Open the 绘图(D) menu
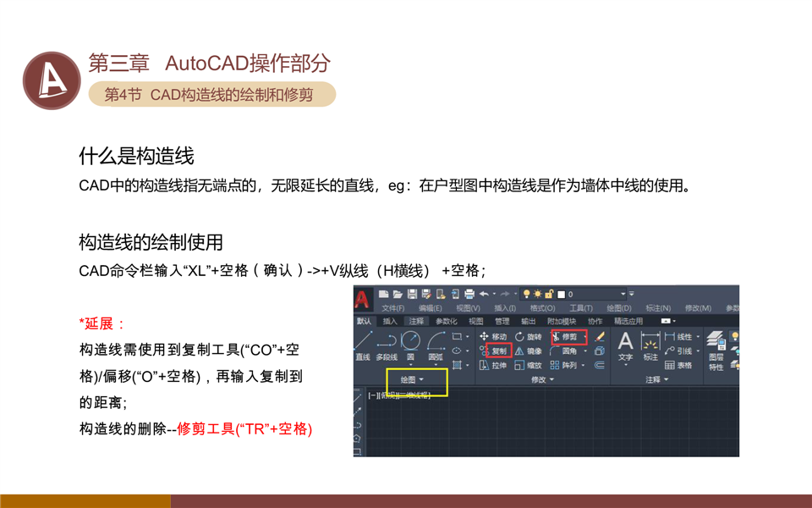The width and height of the screenshot is (812, 508). 619,308
